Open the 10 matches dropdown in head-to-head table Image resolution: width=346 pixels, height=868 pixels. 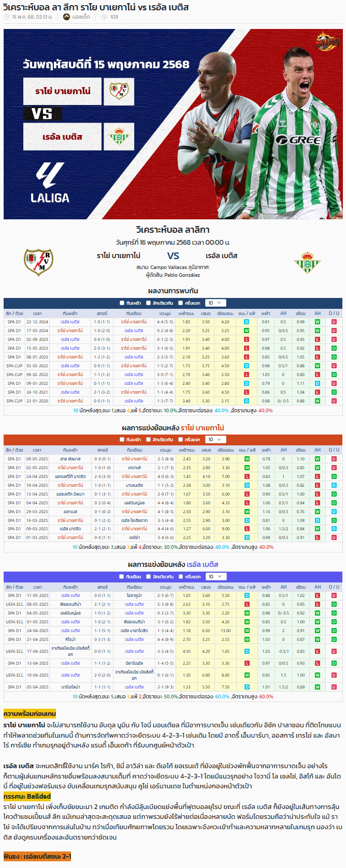pyautogui.click(x=215, y=303)
